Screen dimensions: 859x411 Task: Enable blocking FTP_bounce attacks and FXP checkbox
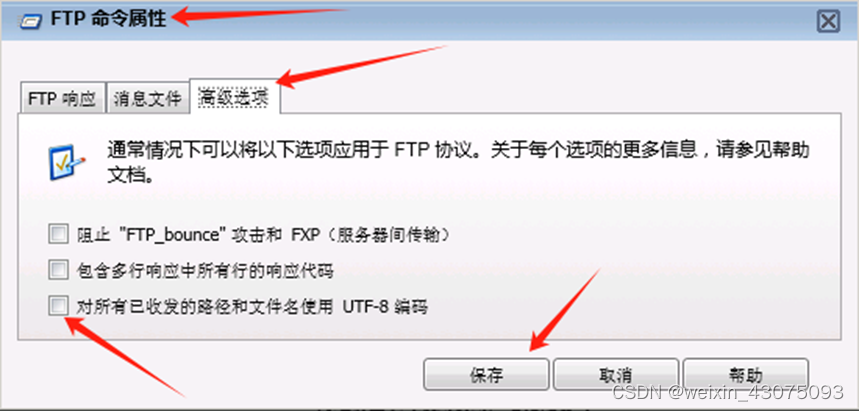pyautogui.click(x=58, y=234)
